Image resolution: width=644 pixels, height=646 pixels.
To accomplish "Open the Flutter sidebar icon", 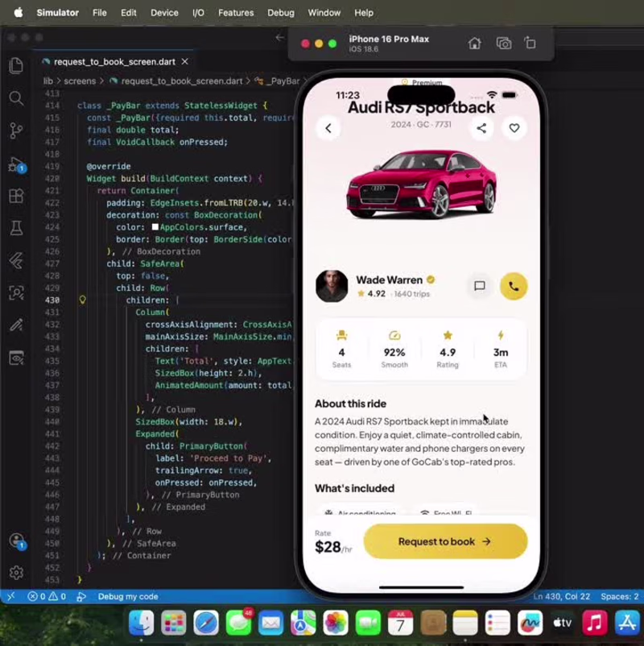I will click(16, 260).
